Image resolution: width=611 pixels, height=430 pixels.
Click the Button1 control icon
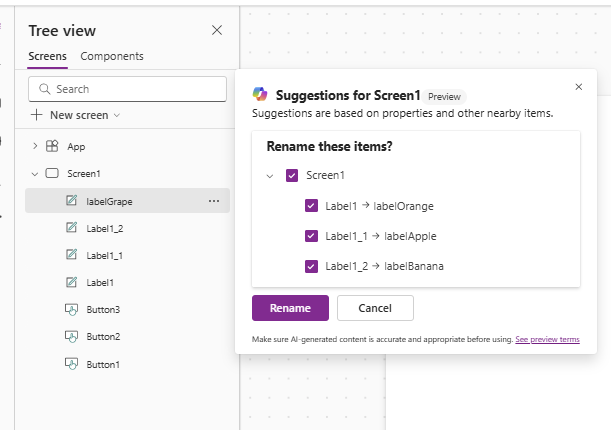(71, 364)
